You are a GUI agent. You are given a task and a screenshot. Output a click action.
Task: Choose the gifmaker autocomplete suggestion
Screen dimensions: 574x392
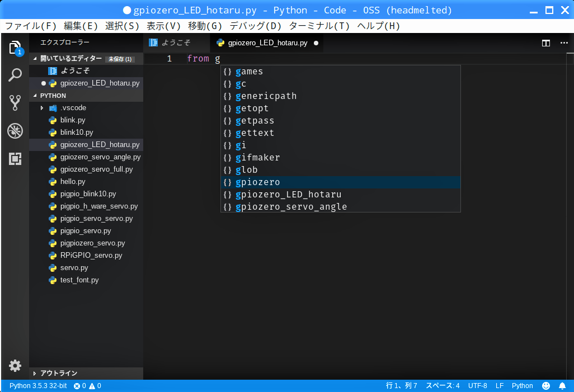(x=341, y=158)
